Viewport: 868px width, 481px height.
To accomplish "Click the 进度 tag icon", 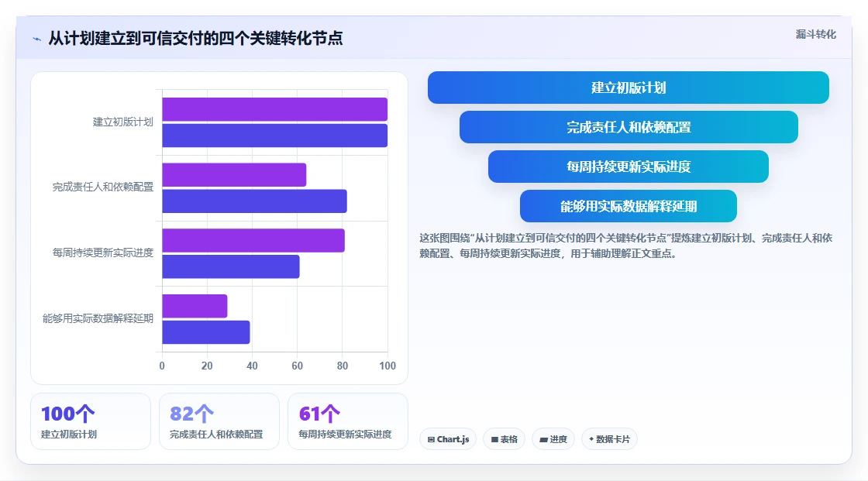I will [543, 439].
